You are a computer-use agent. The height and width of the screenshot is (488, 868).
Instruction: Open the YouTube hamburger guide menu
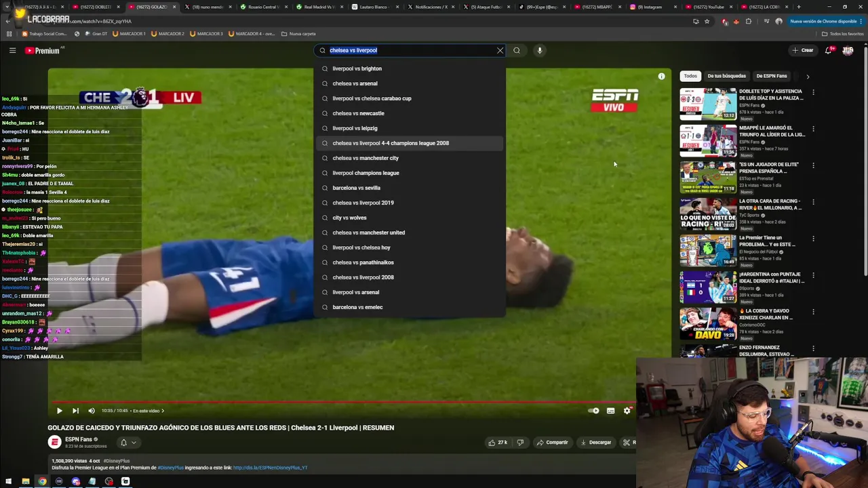coord(12,50)
